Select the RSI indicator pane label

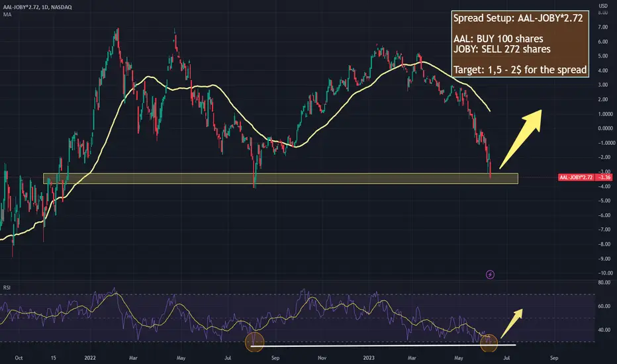click(7, 288)
